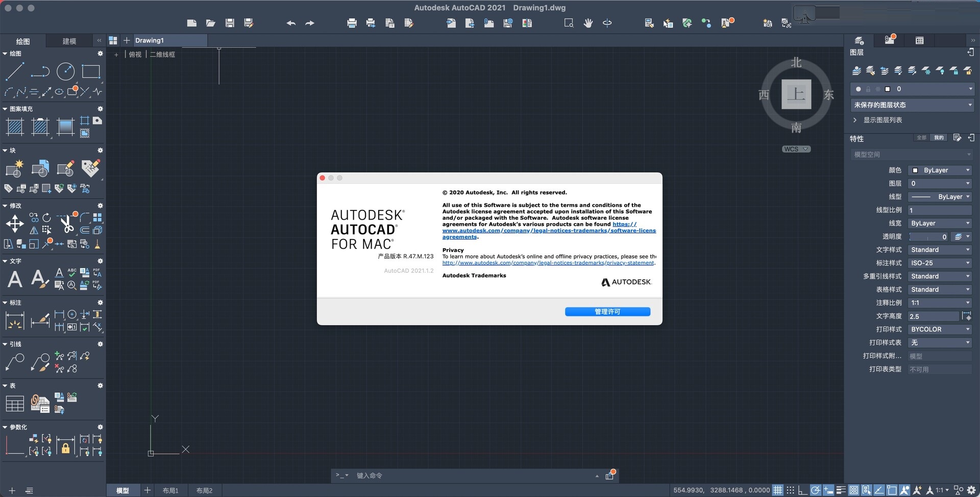This screenshot has width=980, height=497.
Task: Open the ISO-25 dimension style dropdown
Action: 940,263
